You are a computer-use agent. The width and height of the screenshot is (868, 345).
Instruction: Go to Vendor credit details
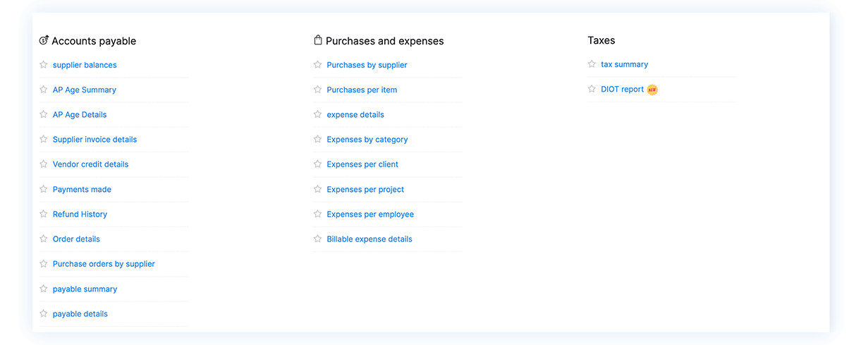[x=90, y=164]
